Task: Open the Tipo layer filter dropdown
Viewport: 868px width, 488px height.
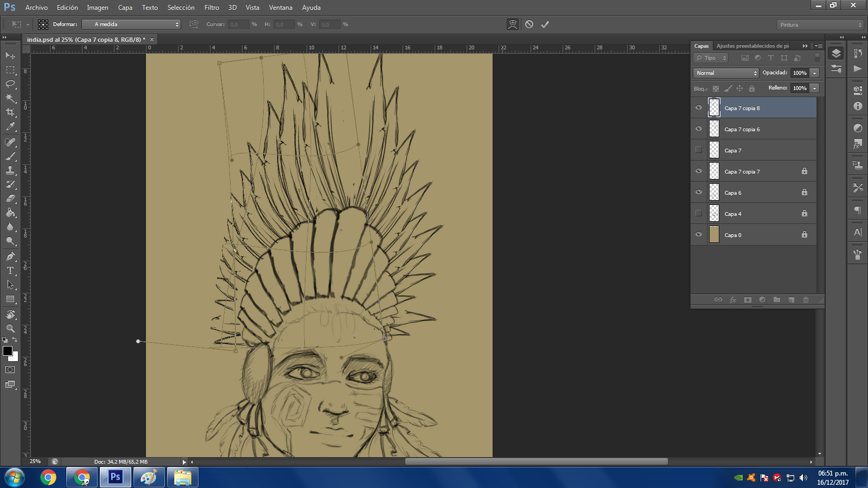Action: pyautogui.click(x=710, y=58)
